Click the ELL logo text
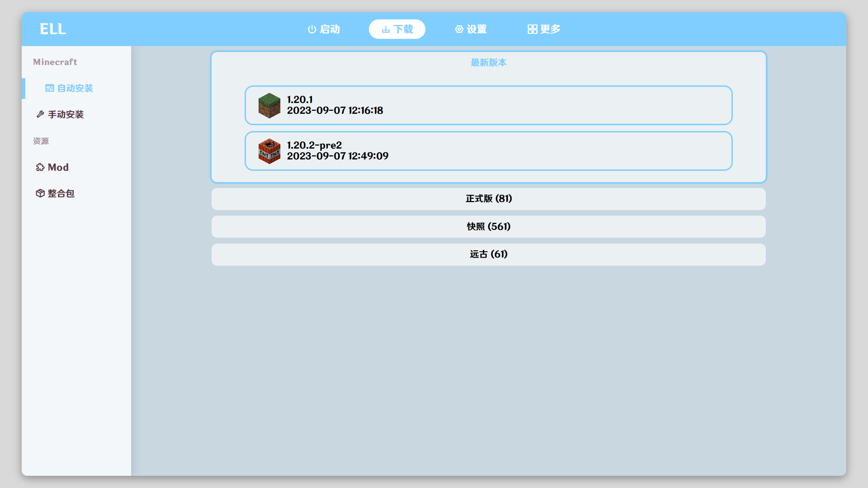The image size is (868, 488). (x=53, y=29)
